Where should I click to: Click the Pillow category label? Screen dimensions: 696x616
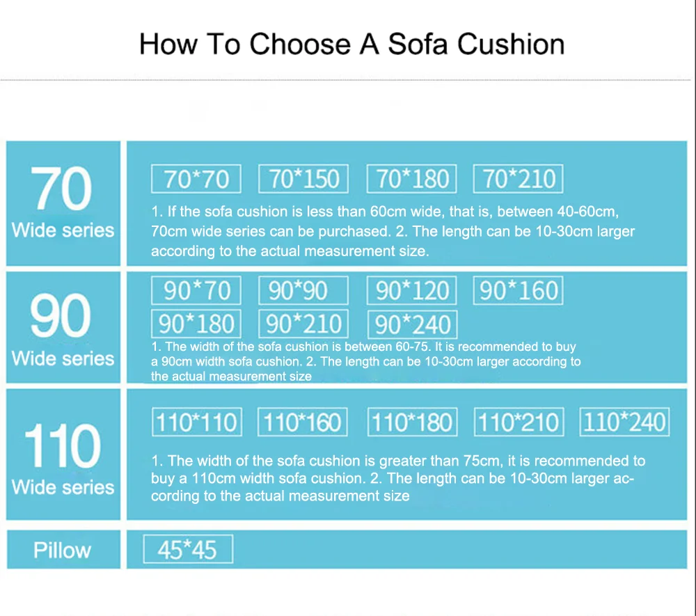click(63, 550)
